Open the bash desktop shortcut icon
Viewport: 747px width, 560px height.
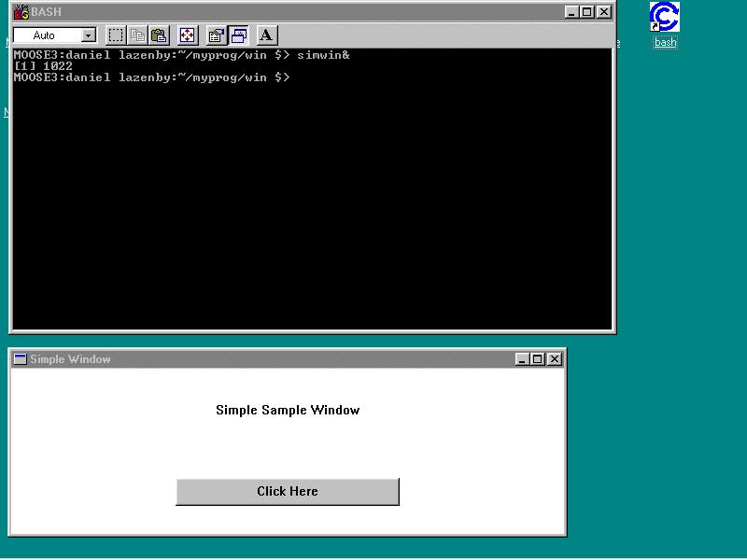click(665, 19)
